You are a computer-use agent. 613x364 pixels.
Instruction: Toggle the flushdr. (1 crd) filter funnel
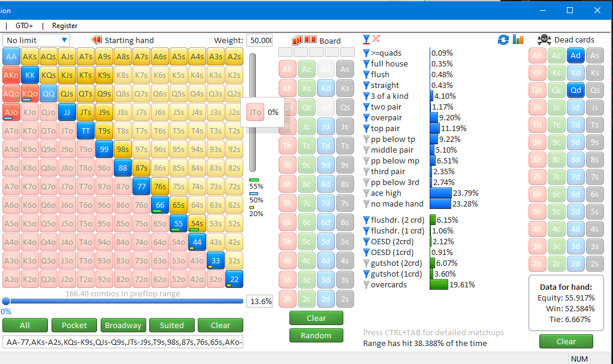366,231
